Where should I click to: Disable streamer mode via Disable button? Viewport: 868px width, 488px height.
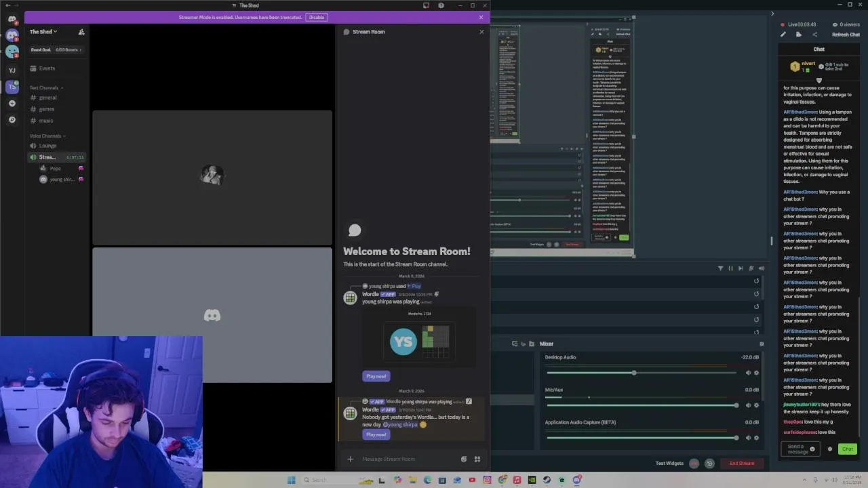click(317, 17)
